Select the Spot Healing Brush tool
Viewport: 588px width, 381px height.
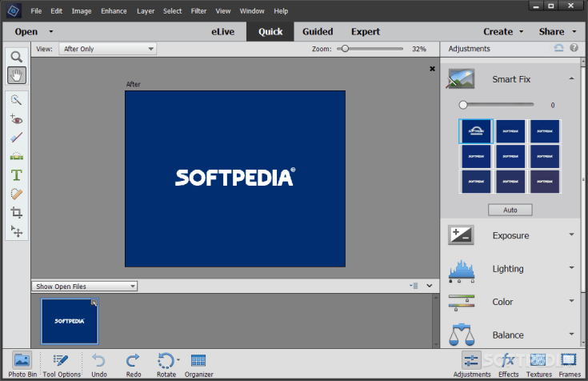click(x=16, y=194)
